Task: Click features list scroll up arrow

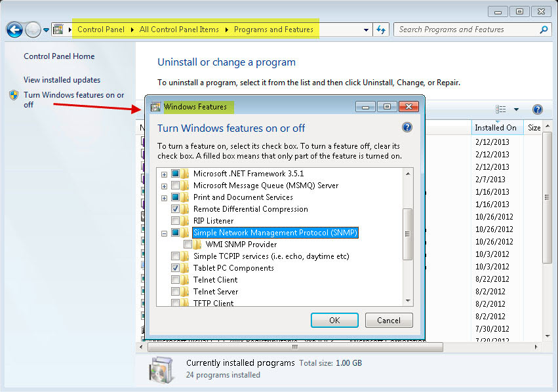Action: click(408, 173)
